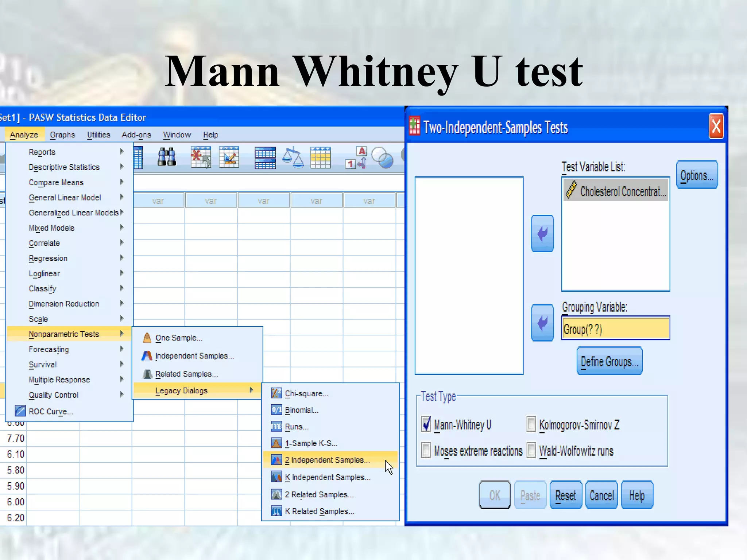Image resolution: width=747 pixels, height=560 pixels.
Task: Enable the Kolmogorov-Smirnov Z checkbox
Action: [531, 424]
